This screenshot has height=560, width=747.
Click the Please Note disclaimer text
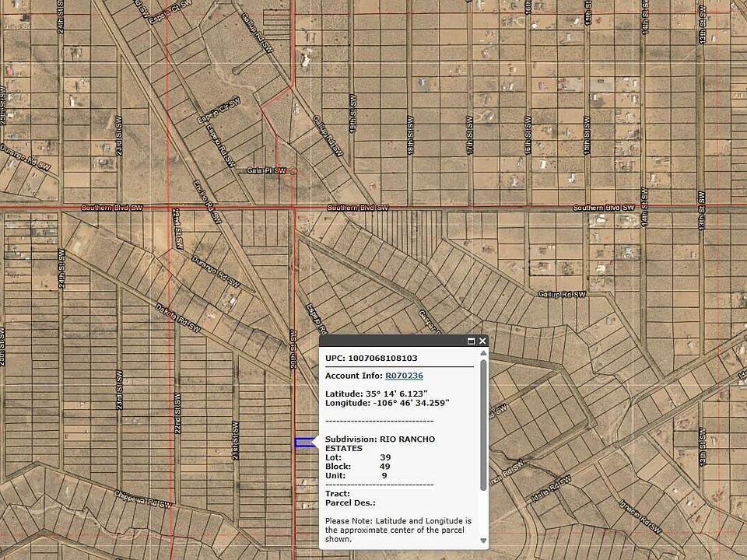pos(398,530)
